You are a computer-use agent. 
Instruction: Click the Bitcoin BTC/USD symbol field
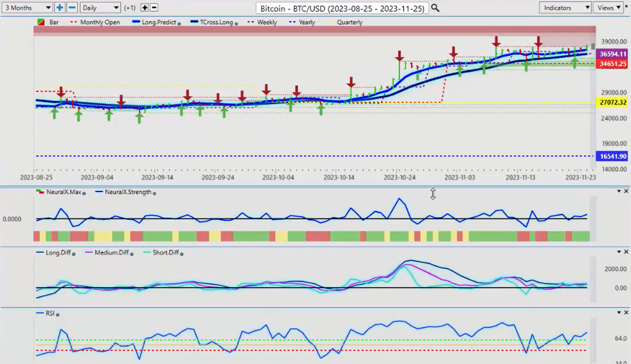342,8
